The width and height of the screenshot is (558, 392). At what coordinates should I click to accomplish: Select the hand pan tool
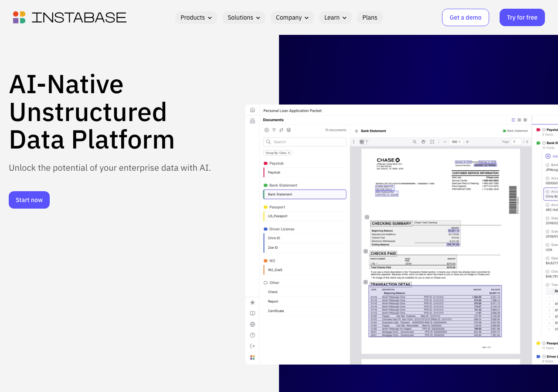point(423,142)
